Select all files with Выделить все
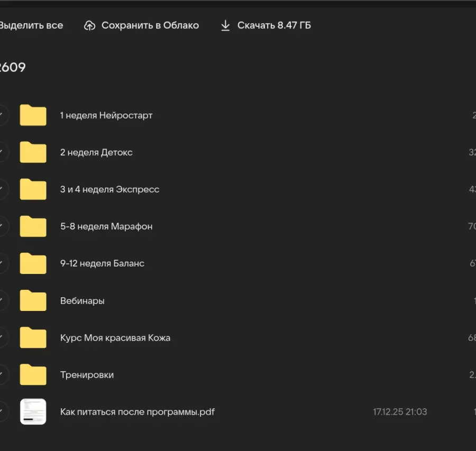476x451 pixels. [31, 25]
